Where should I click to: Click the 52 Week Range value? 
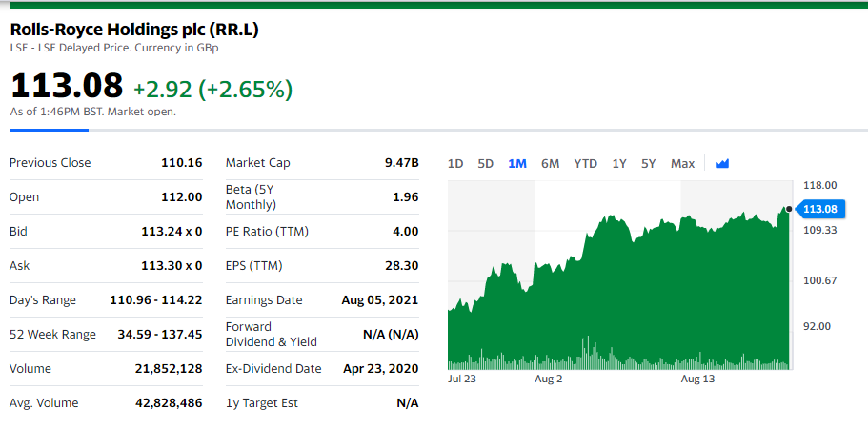click(160, 335)
